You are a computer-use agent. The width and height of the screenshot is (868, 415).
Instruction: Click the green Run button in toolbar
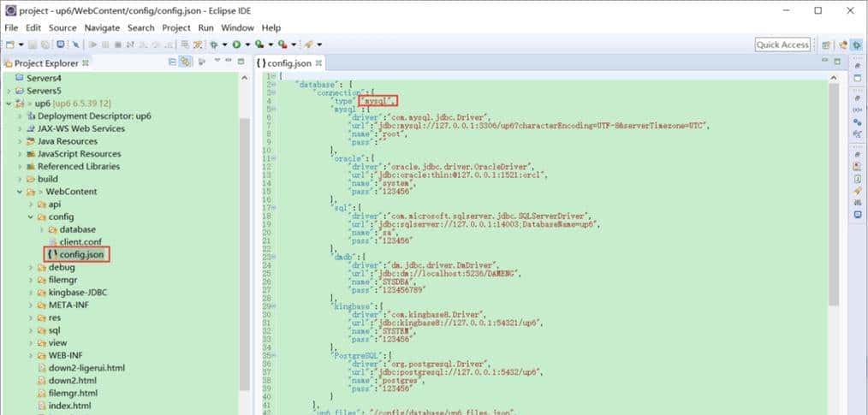coord(236,44)
